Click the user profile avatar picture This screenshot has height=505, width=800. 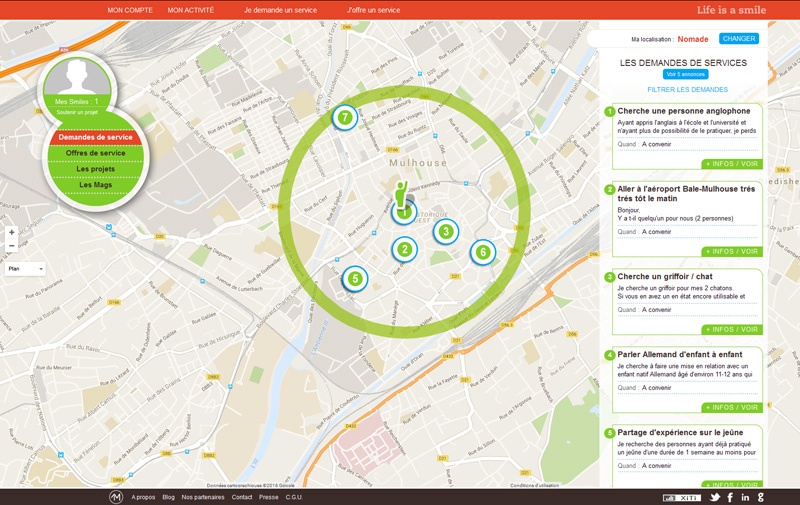coord(77,77)
